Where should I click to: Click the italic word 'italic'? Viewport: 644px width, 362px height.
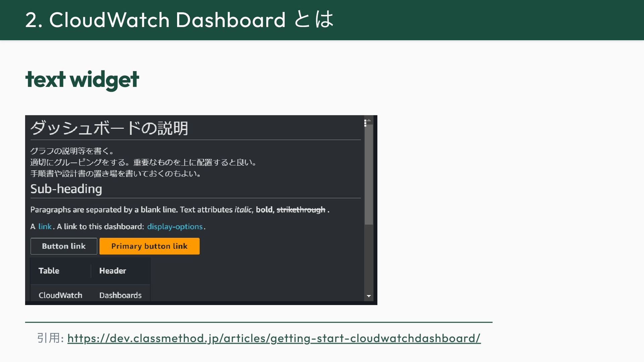(x=243, y=210)
